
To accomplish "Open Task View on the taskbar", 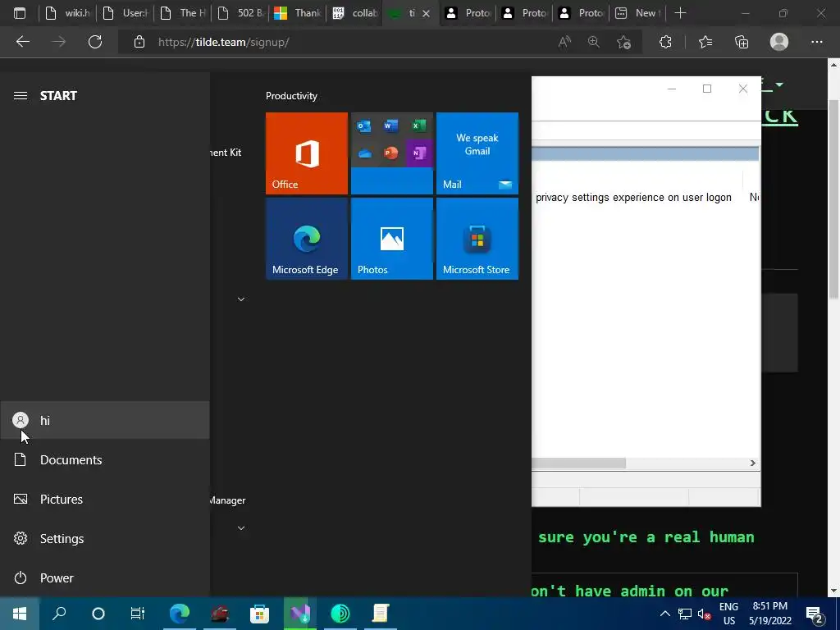I will tap(137, 614).
